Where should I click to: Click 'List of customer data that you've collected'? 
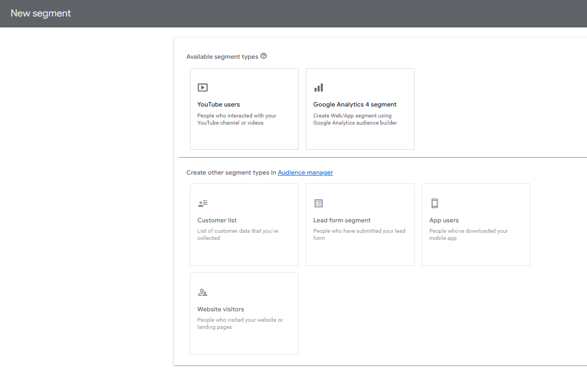pyautogui.click(x=238, y=234)
